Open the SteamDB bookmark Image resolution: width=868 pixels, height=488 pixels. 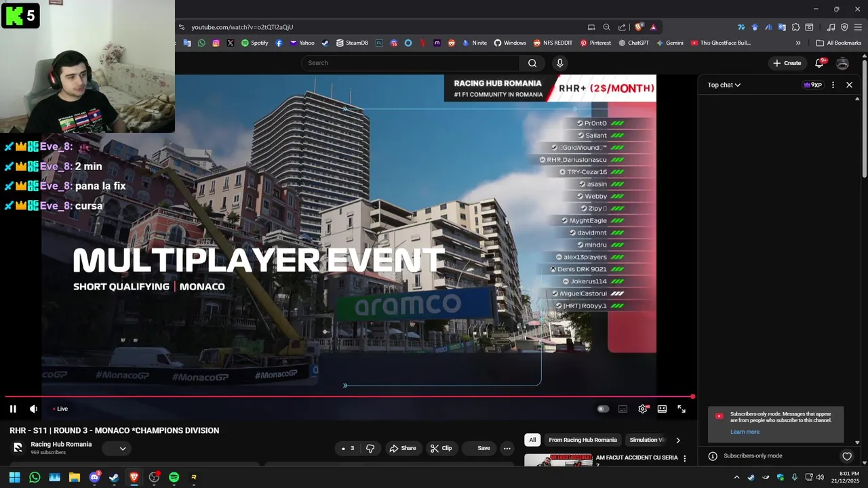(x=352, y=43)
